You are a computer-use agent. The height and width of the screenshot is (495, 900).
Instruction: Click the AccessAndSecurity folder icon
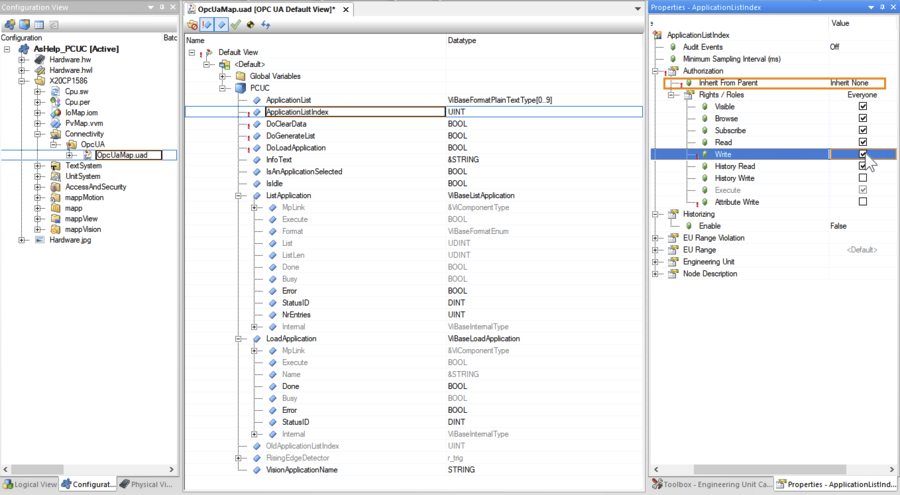tap(55, 187)
